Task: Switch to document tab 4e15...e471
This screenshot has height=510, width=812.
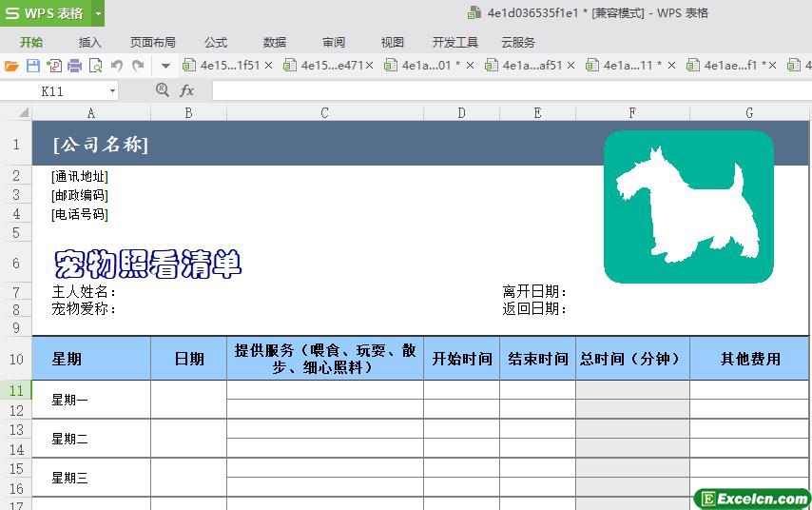Action: pos(323,66)
